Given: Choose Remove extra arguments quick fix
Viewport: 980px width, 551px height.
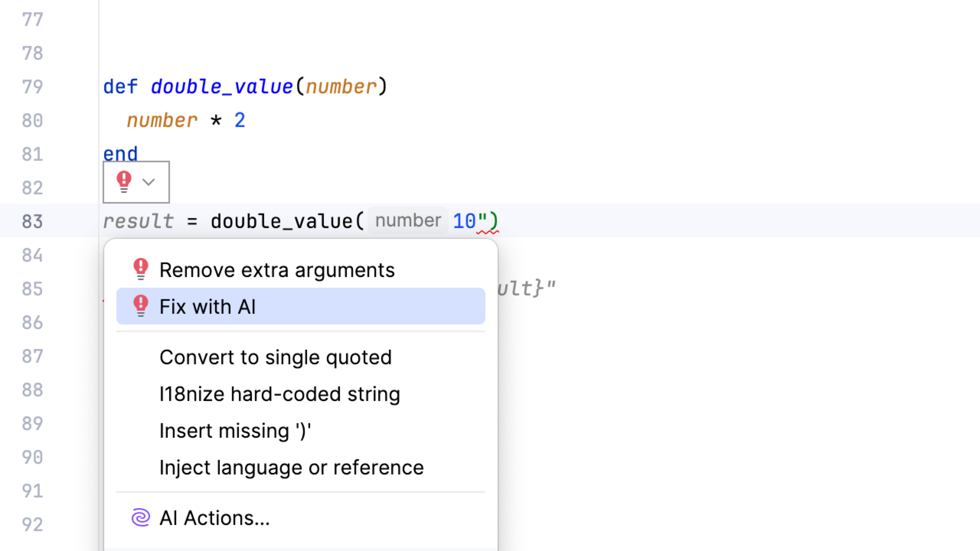Looking at the screenshot, I should pyautogui.click(x=301, y=270).
